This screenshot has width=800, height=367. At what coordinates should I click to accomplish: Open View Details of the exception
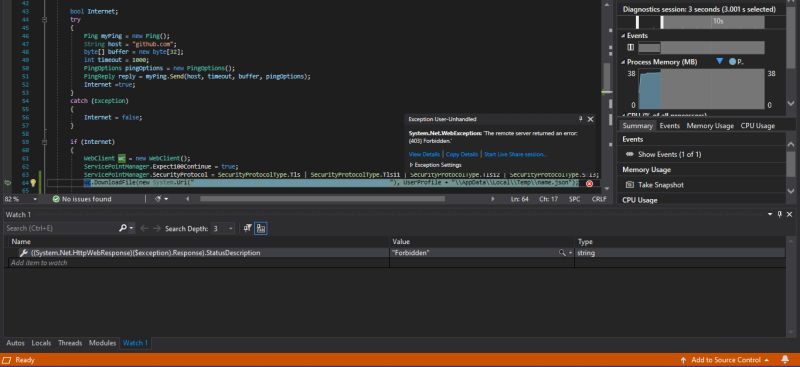tap(424, 154)
